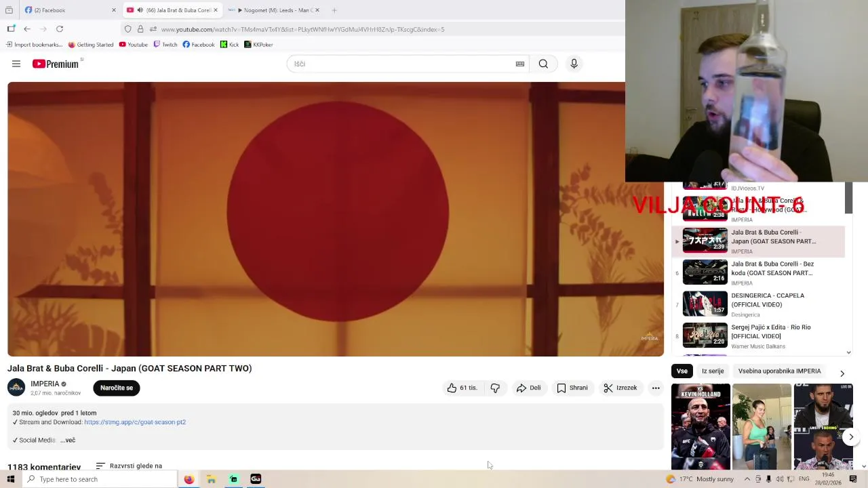868x488 pixels.
Task: Reload the page with refresh icon
Action: coord(60,29)
